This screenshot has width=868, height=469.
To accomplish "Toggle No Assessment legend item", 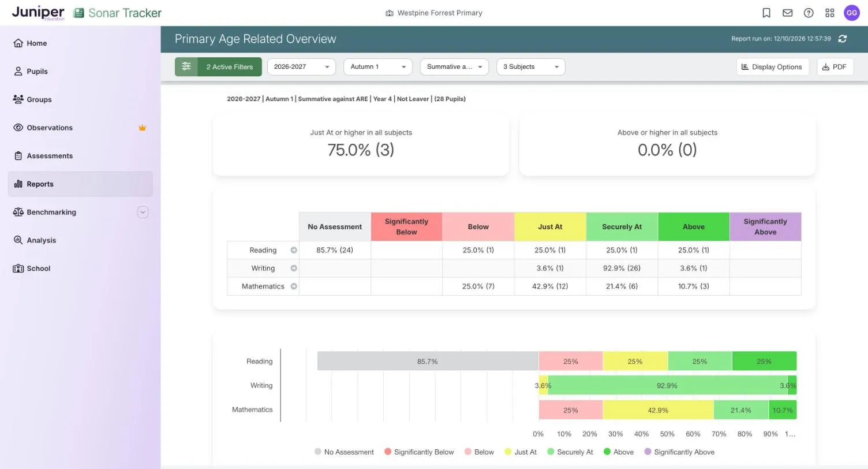I will click(344, 452).
